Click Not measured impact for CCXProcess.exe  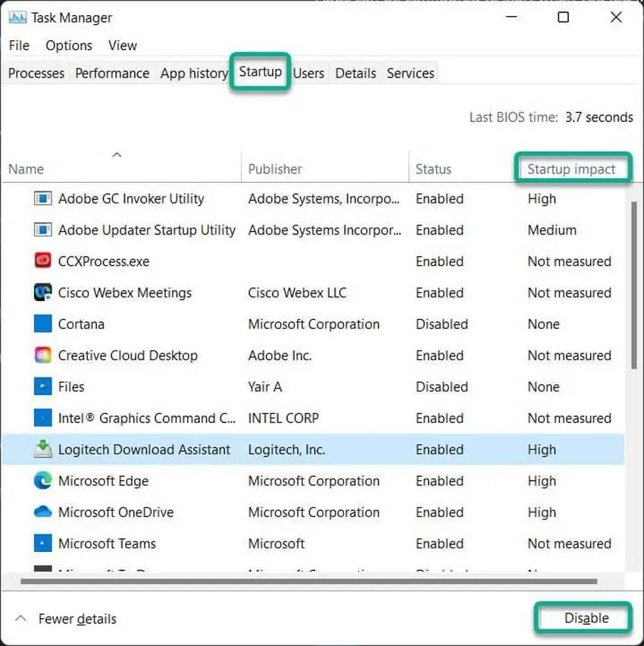tap(569, 261)
